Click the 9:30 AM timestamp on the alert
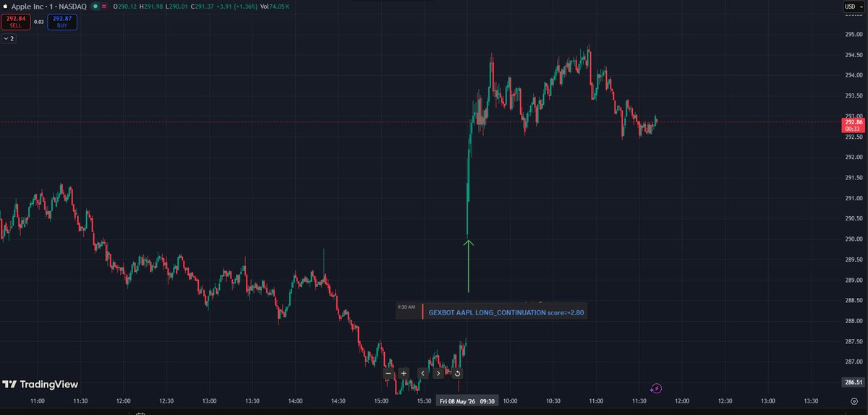Image resolution: width=868 pixels, height=415 pixels. point(407,307)
